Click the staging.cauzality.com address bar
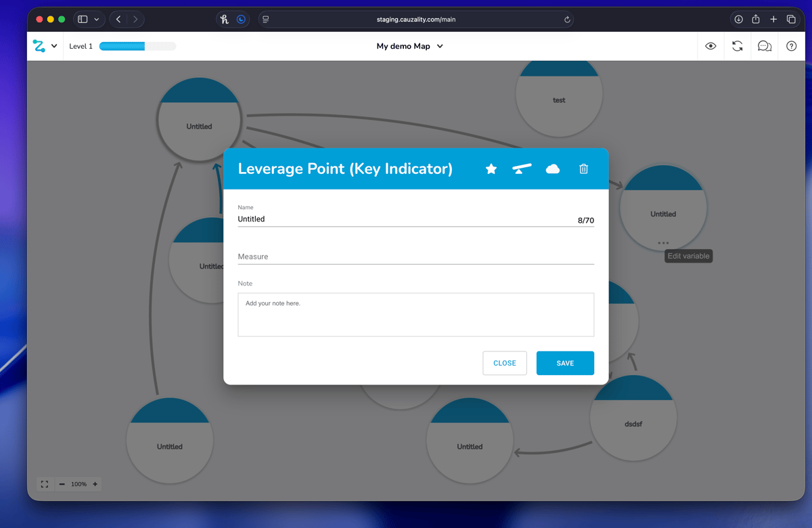812x528 pixels. pyautogui.click(x=416, y=20)
